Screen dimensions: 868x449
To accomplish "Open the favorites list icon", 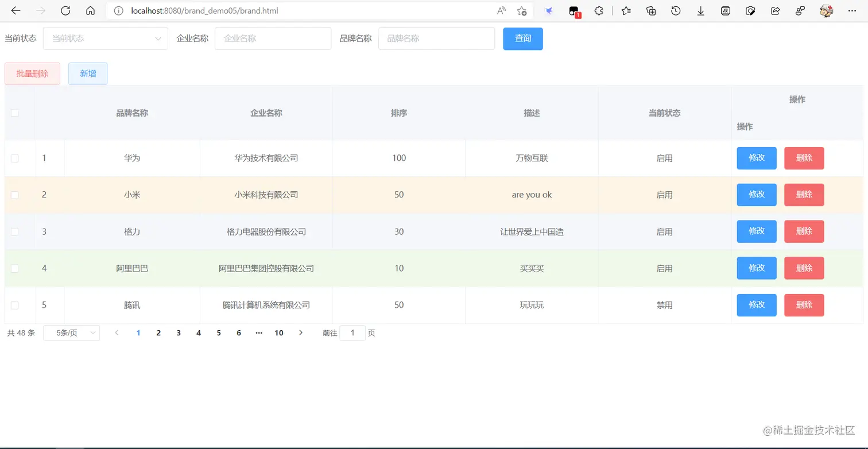I will click(x=626, y=11).
